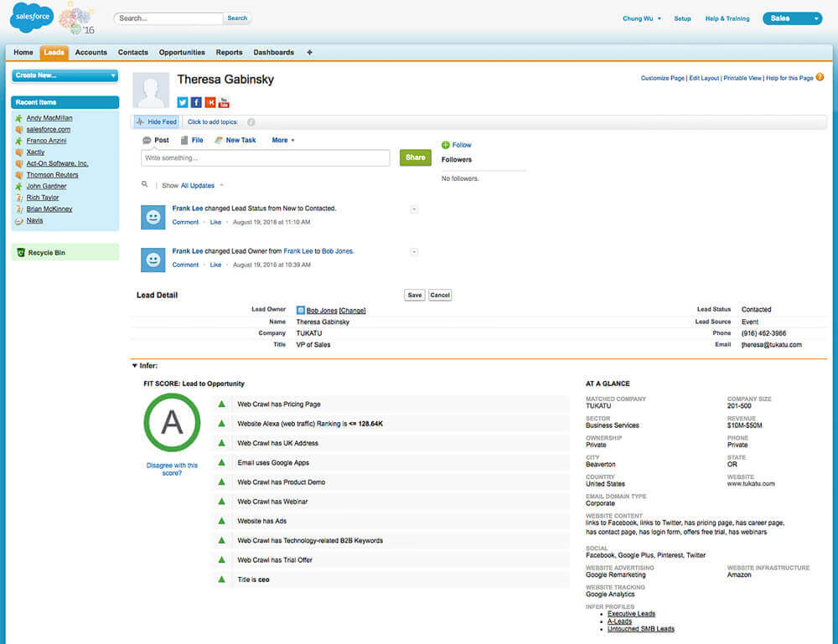Comment on the Lead Status change

pos(185,222)
